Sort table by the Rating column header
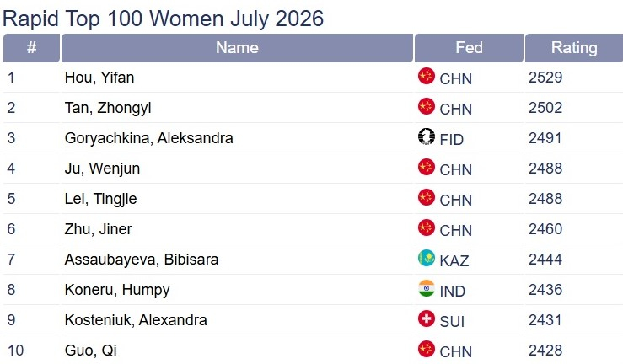 click(x=574, y=48)
